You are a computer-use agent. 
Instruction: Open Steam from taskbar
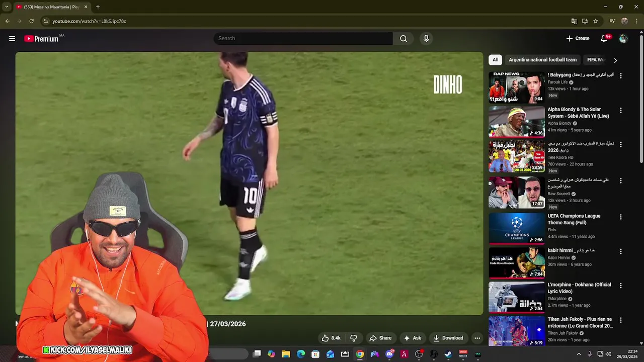tap(448, 354)
